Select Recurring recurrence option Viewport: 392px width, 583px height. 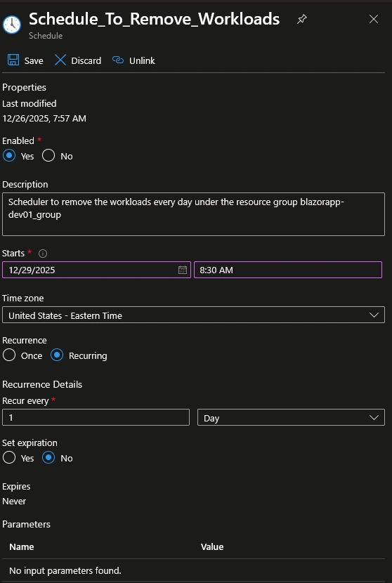[x=57, y=355]
